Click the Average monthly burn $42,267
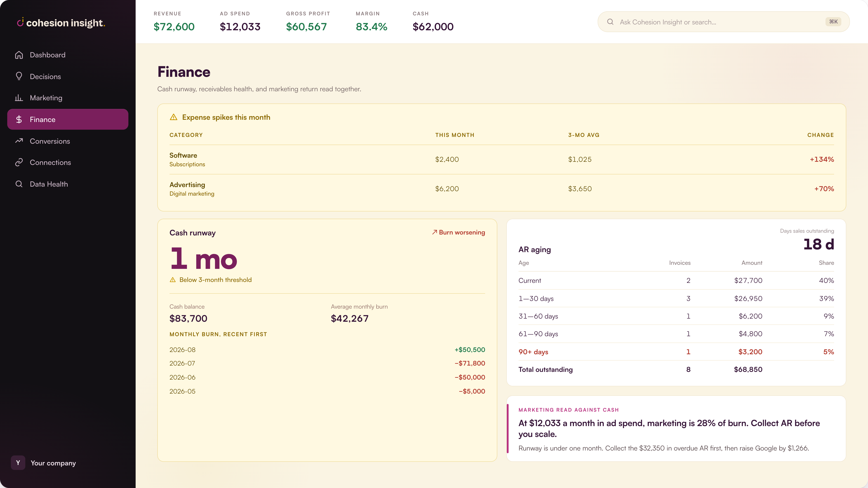The width and height of the screenshot is (868, 488). pyautogui.click(x=349, y=318)
